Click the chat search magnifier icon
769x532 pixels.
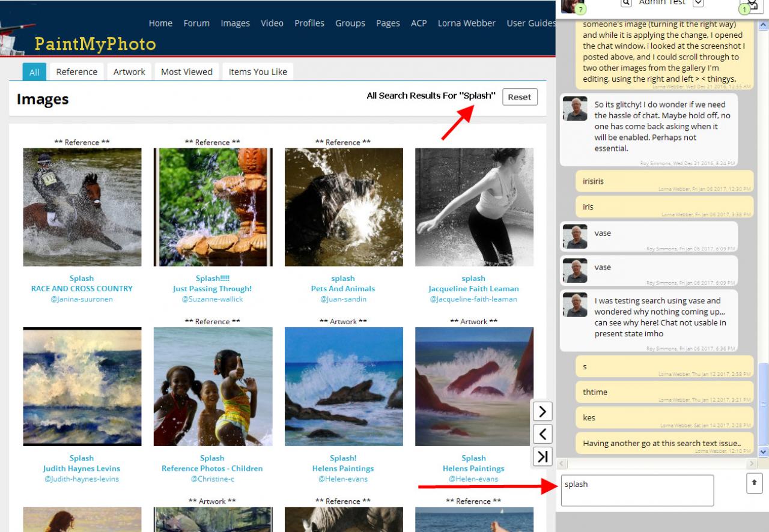[x=626, y=3]
